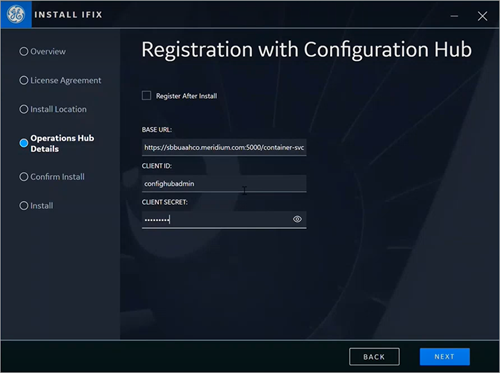Click the NEXT button

click(445, 357)
